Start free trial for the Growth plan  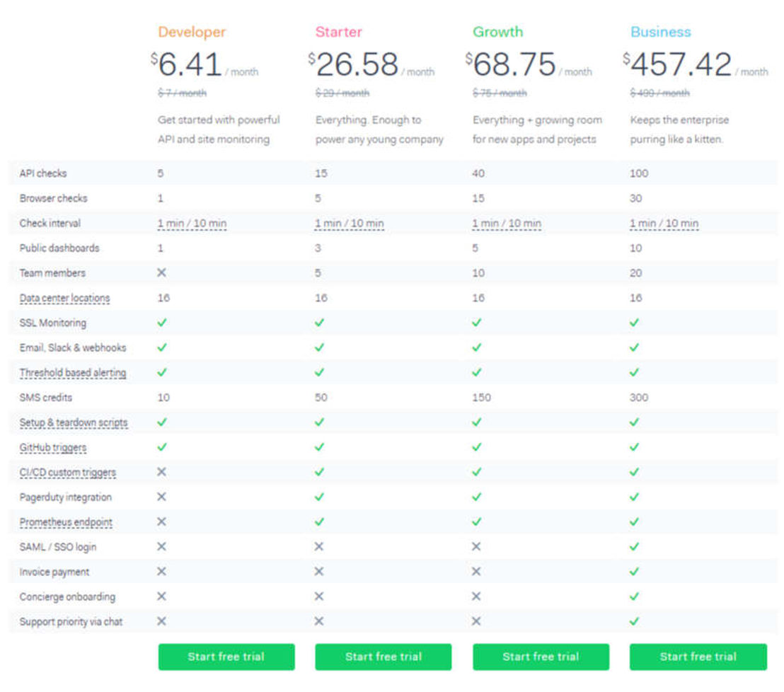(541, 657)
